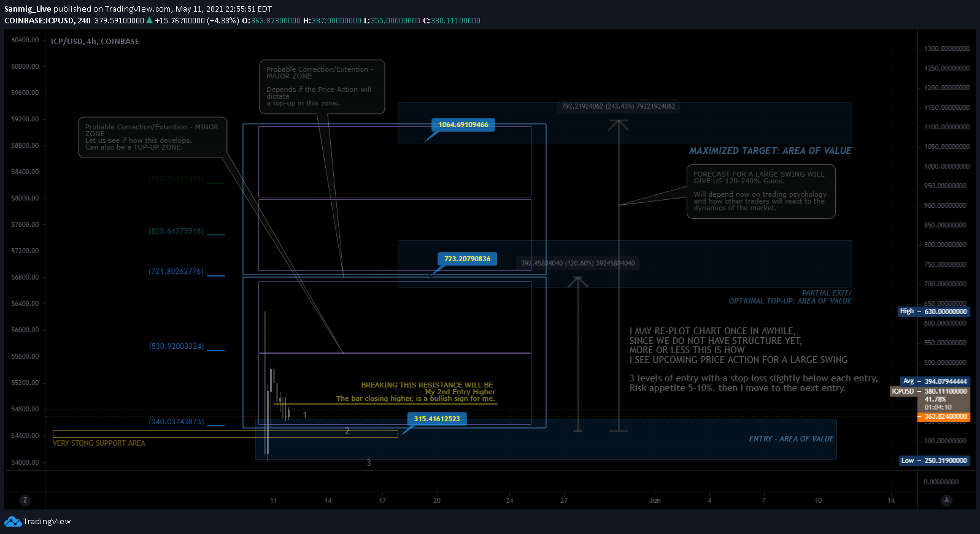The height and width of the screenshot is (534, 980).
Task: Toggle the A auto-scale button
Action: tap(946, 500)
